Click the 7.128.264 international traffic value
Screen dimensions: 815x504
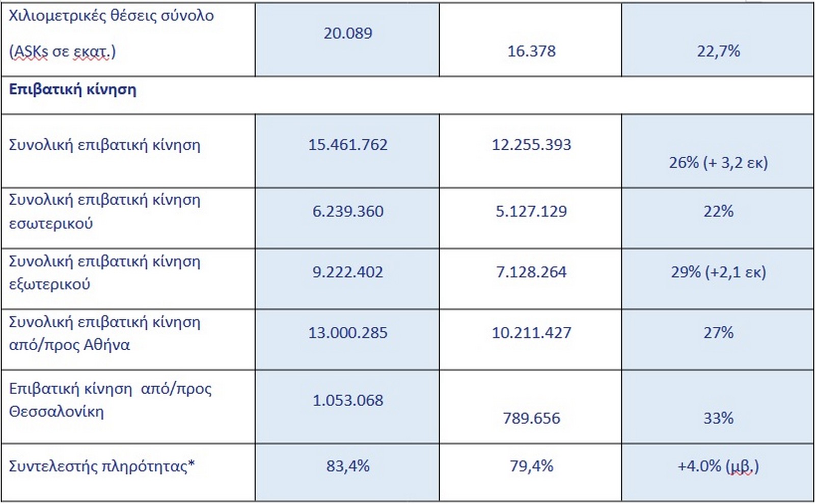pos(531,272)
